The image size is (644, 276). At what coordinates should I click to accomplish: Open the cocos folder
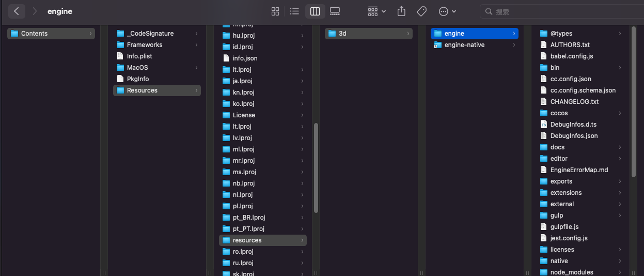tap(580, 113)
